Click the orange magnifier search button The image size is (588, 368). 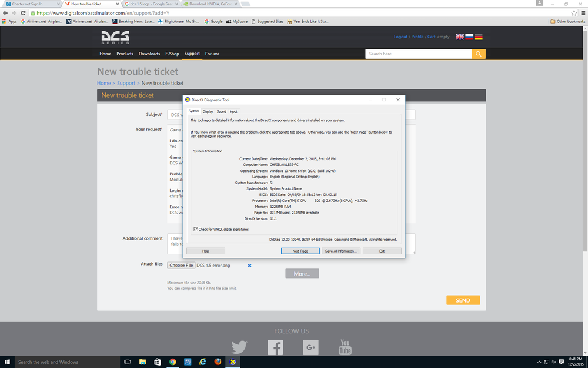pyautogui.click(x=479, y=54)
